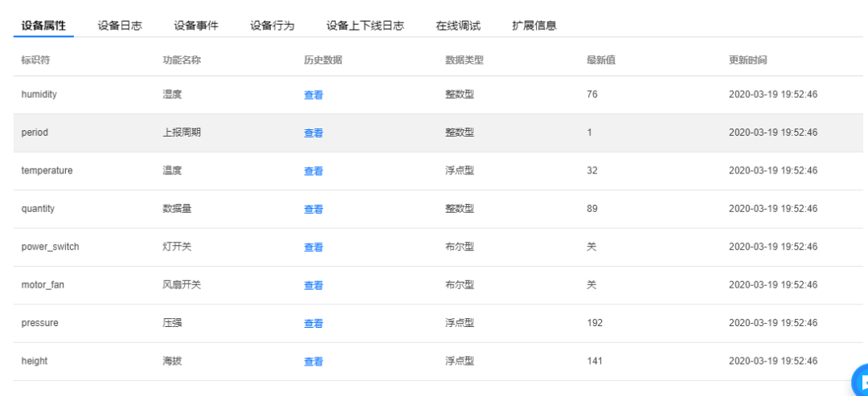The image size is (868, 396).
Task: Click temperature latest value 32
Action: [592, 171]
